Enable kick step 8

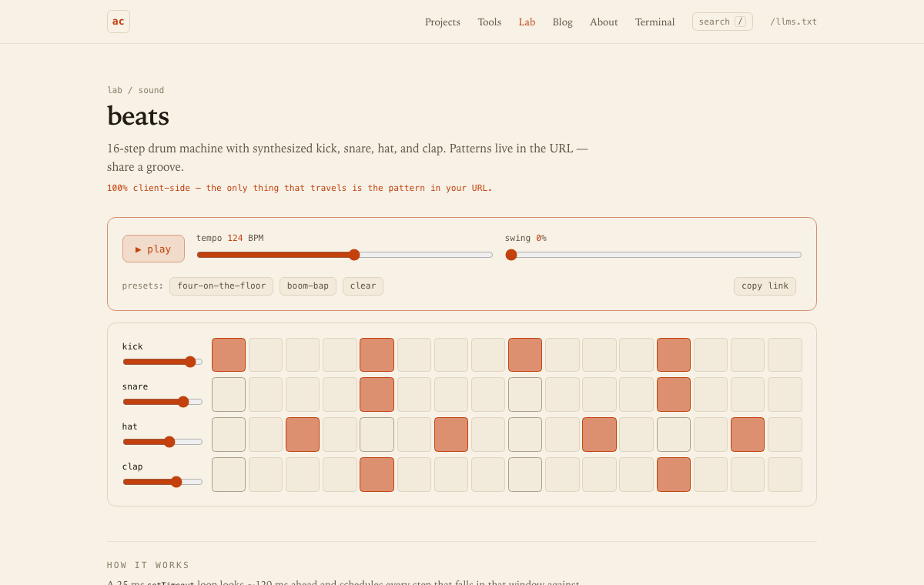[x=488, y=355]
